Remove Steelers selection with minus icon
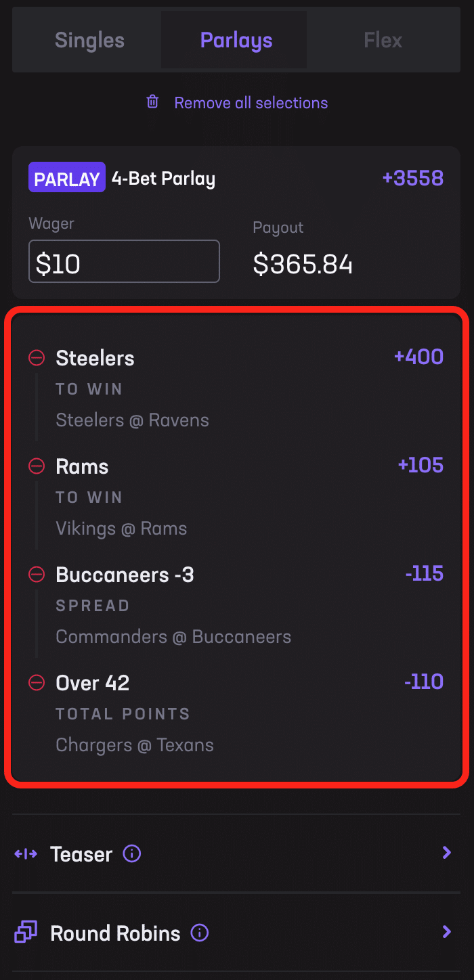Screen dimensions: 474x980 (x=37, y=358)
